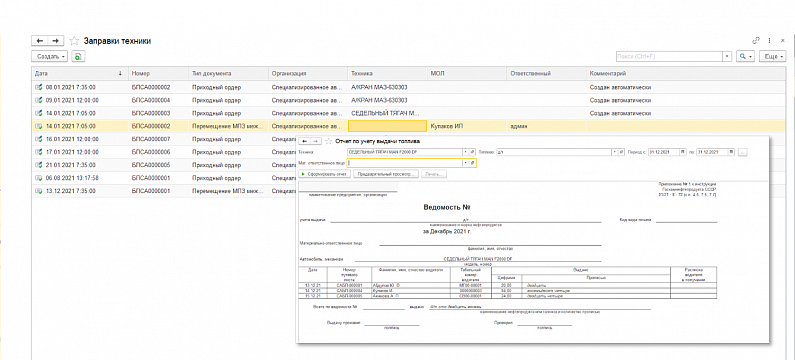Open the Техника field linked item icon
This screenshot has height=360, width=795.
(473, 152)
